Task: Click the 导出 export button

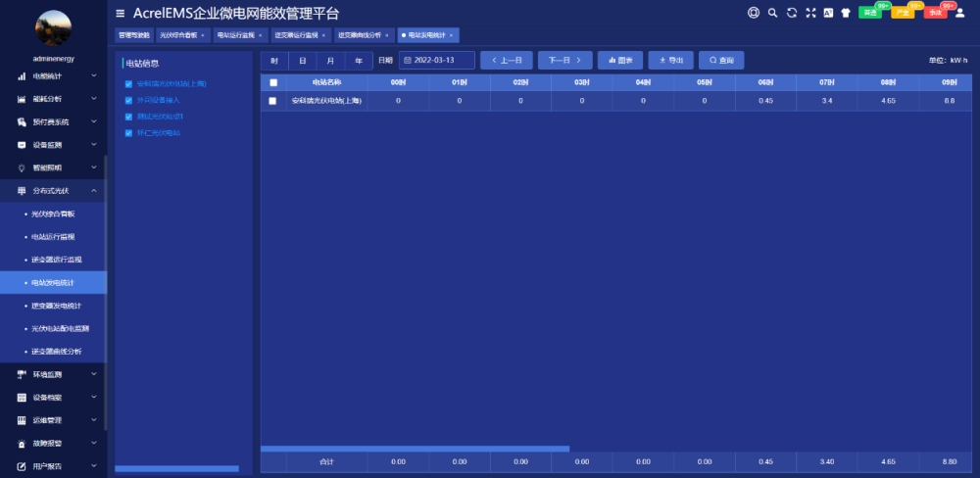Action: tap(671, 61)
